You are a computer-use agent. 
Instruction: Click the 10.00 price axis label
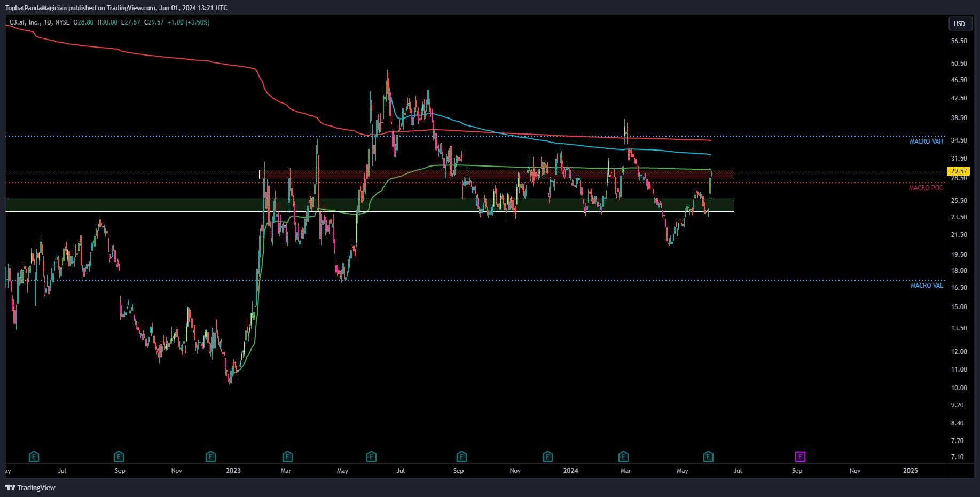coord(959,388)
